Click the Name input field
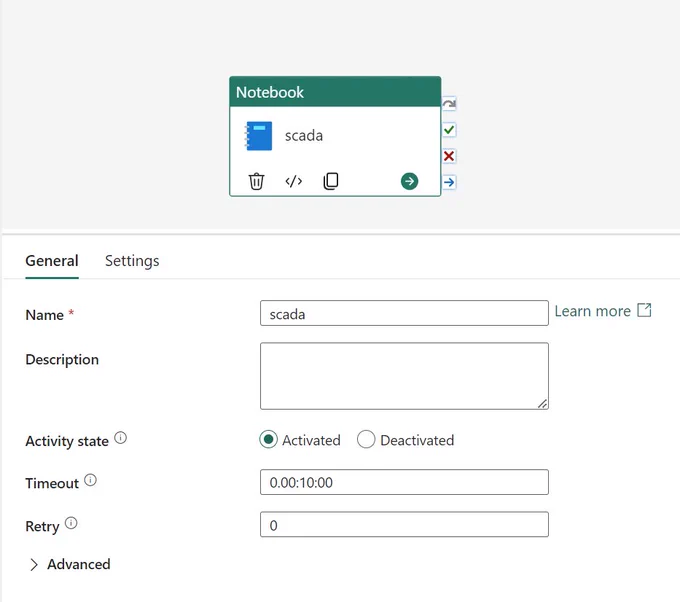The image size is (680, 602). coord(404,313)
